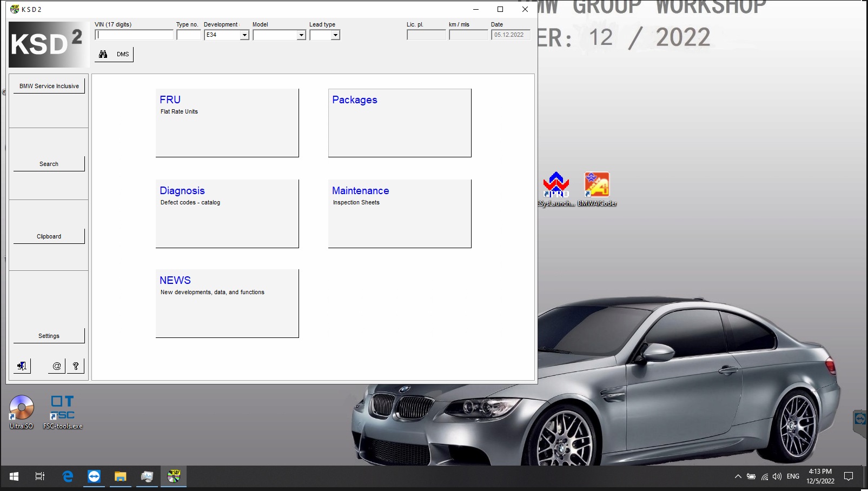
Task: Click the KSD2 taskbar icon
Action: tap(174, 476)
